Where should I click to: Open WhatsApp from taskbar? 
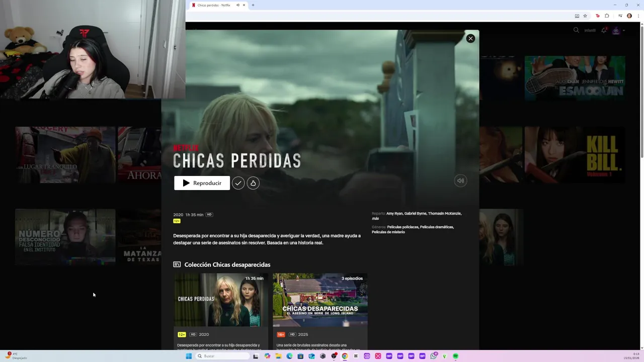(x=434, y=356)
